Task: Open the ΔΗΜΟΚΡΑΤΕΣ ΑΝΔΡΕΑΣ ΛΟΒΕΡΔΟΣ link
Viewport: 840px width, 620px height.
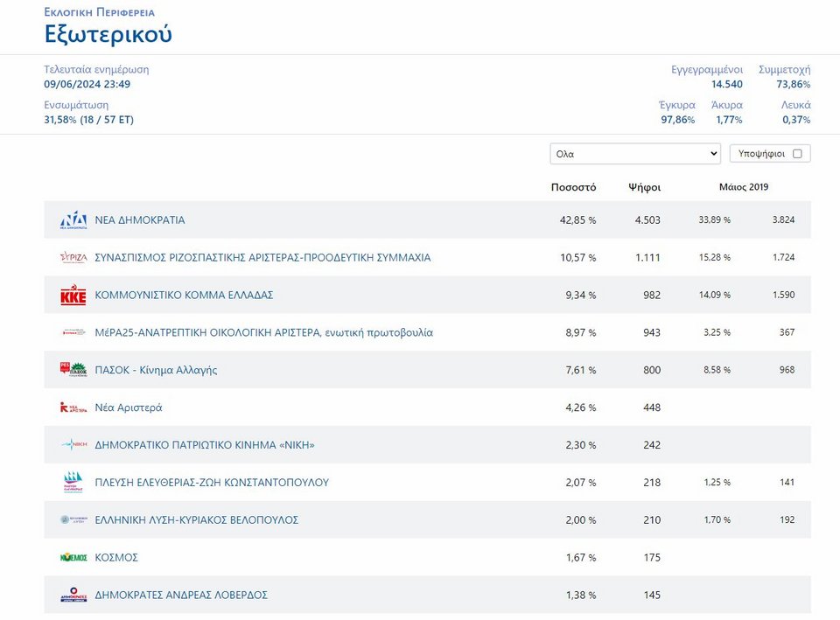Action: 181,595
